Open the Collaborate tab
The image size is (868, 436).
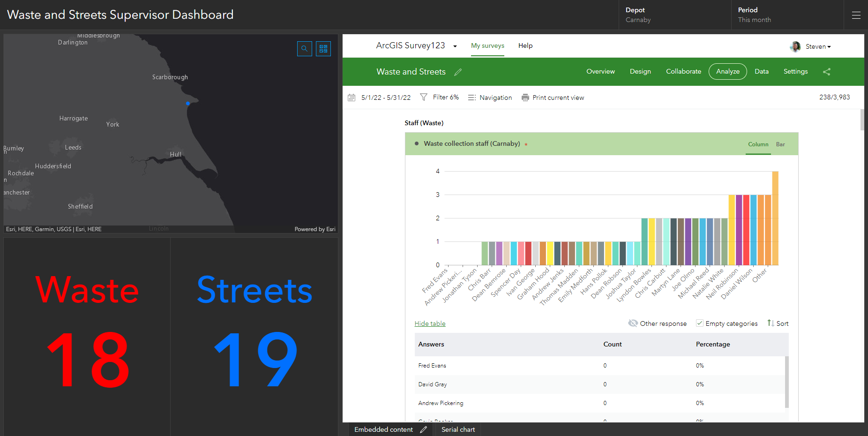pos(683,71)
